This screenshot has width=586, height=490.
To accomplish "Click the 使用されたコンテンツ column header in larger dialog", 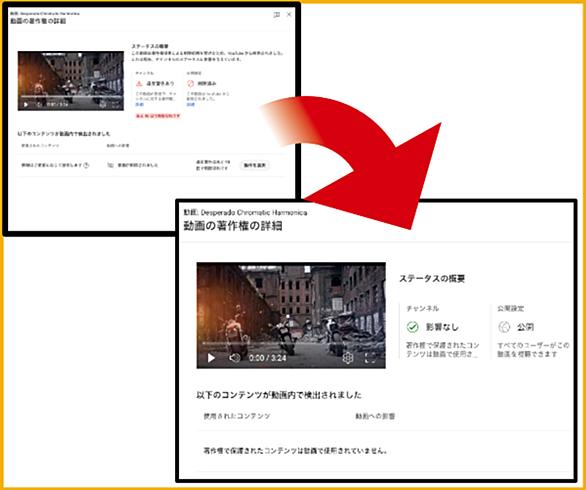I will pos(237,416).
